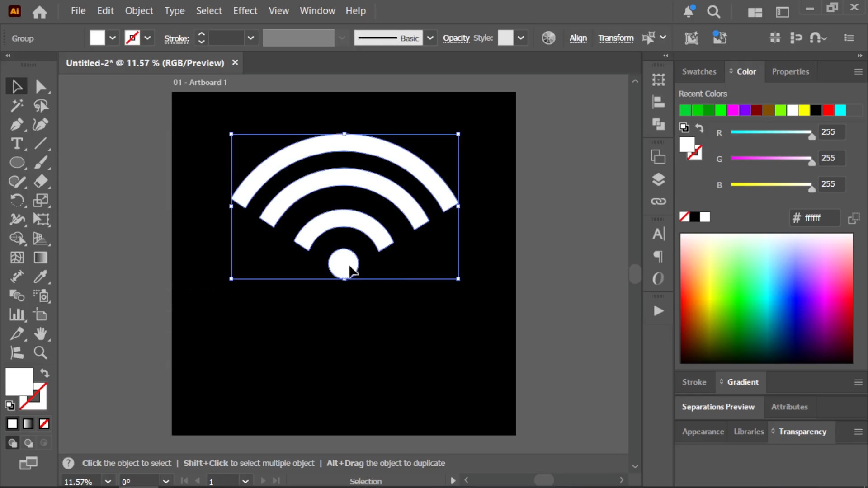Click the Home icon
This screenshot has width=868, height=488.
pos(39,11)
